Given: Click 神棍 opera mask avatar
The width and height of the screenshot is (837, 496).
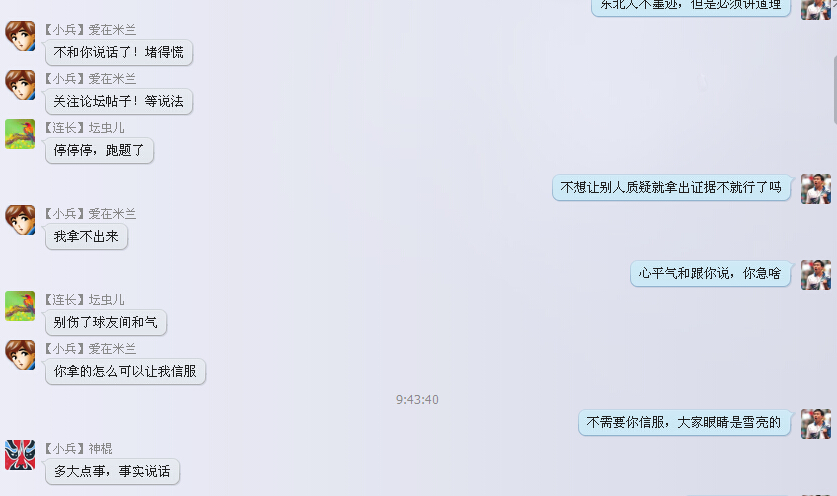Looking at the screenshot, I should [20, 455].
